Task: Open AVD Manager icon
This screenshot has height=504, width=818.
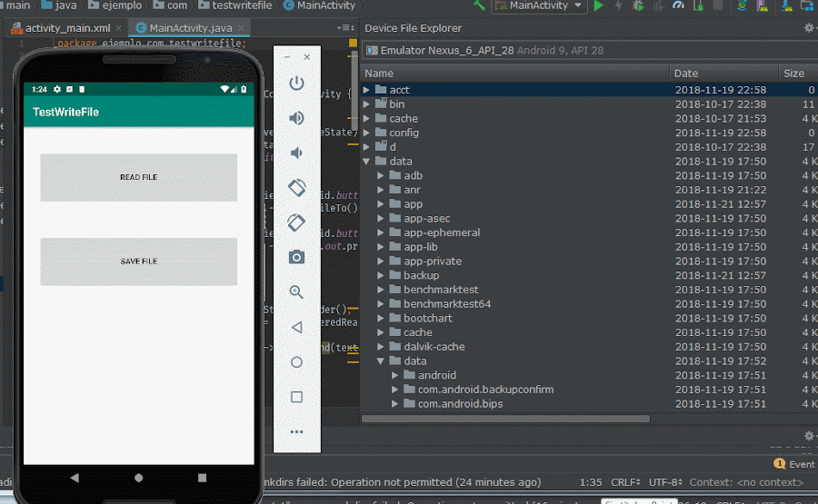Action: [763, 5]
